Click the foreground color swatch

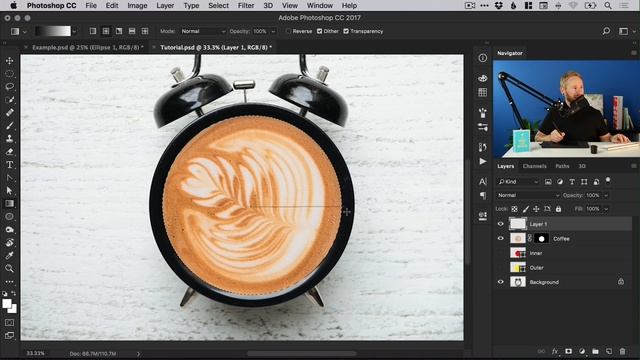click(7, 304)
